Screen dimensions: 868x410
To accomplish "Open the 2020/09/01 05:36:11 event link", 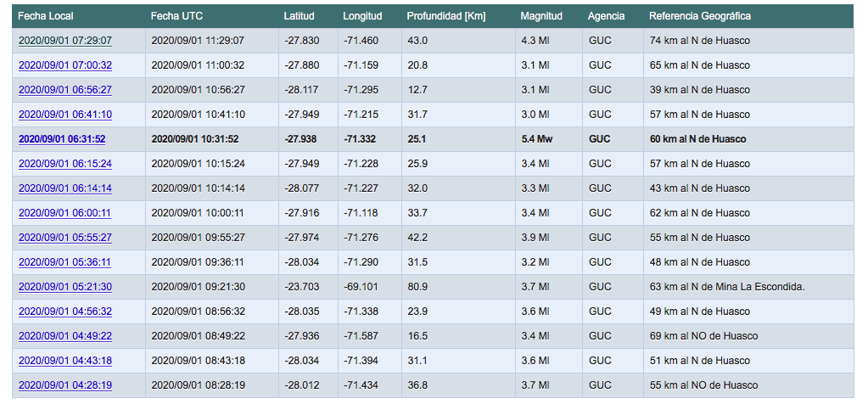I will click(65, 262).
